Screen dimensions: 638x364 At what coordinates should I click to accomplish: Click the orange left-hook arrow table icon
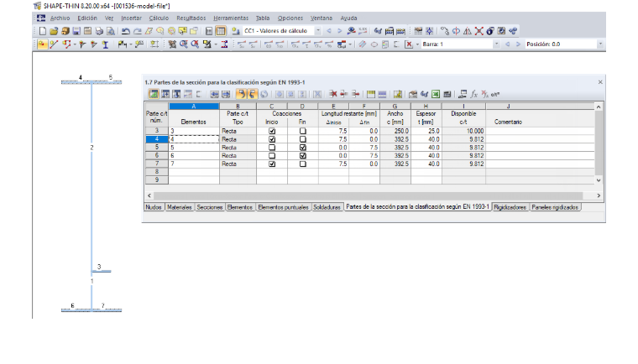[x=241, y=95]
